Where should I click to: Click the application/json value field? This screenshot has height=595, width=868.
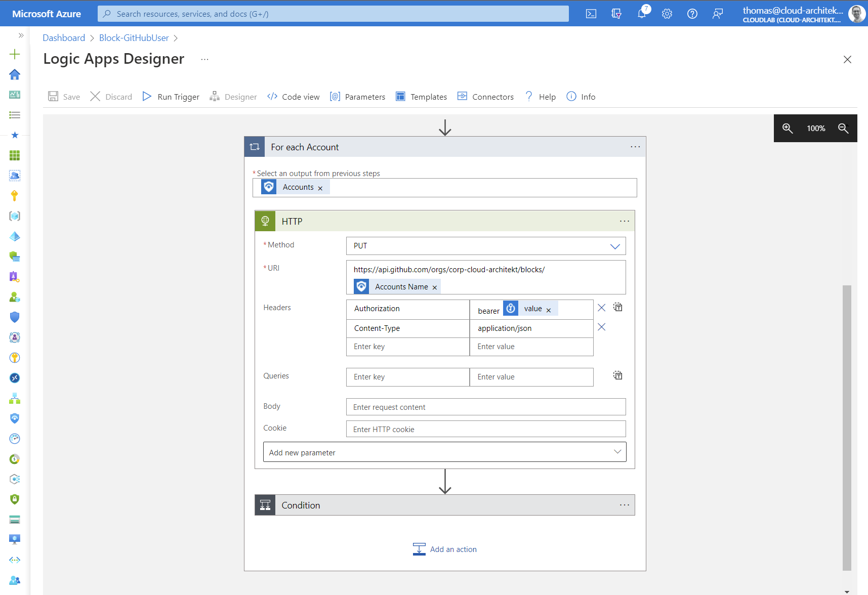pyautogui.click(x=531, y=328)
